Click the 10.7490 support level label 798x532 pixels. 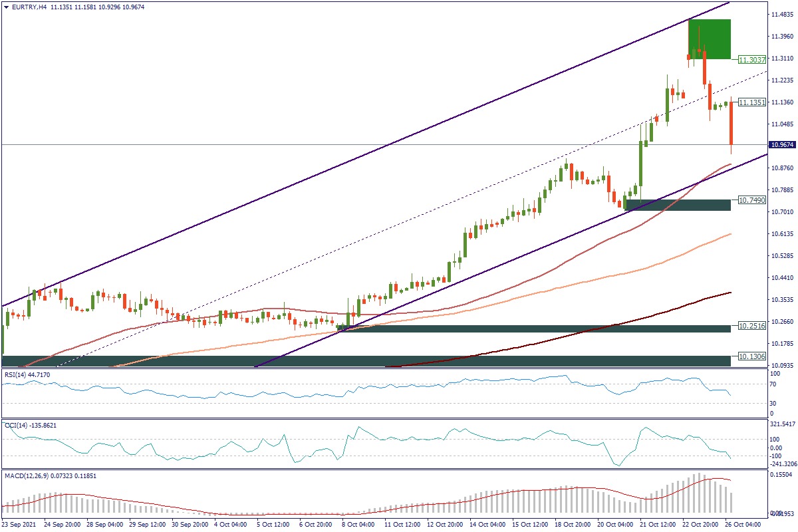[752, 199]
